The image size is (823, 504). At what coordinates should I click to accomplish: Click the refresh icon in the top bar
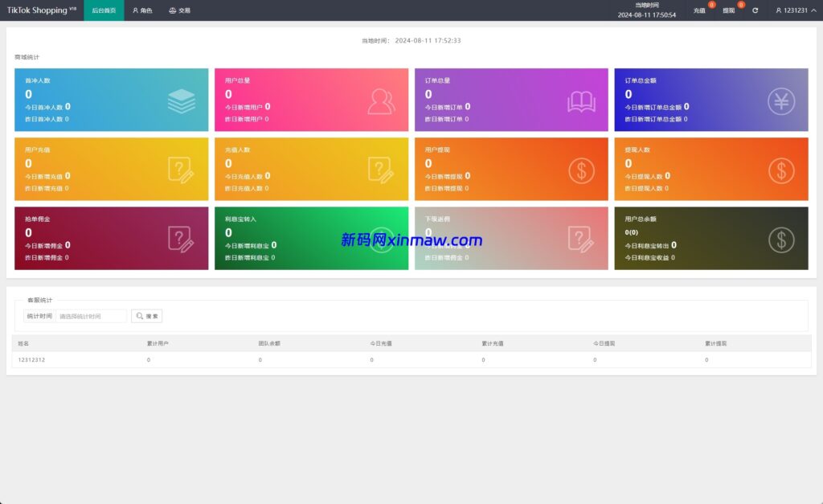pyautogui.click(x=755, y=10)
